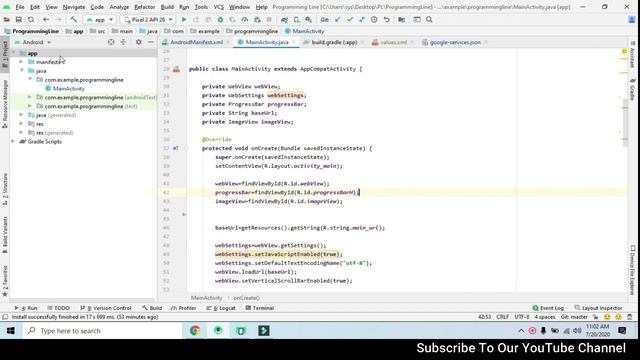Image resolution: width=640 pixels, height=360 pixels.
Task: Show Git history clock icon
Action: [x=374, y=20]
